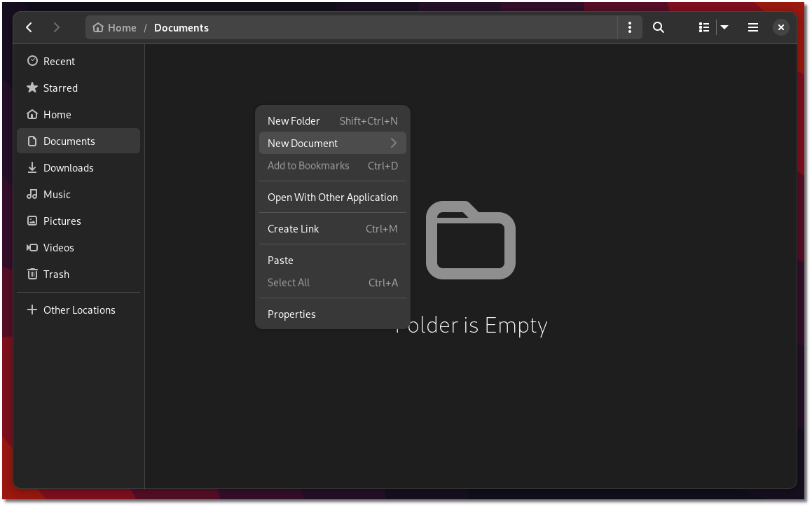Select New Folder from the context menu
Image resolution: width=812 pixels, height=507 pixels.
pyautogui.click(x=294, y=120)
